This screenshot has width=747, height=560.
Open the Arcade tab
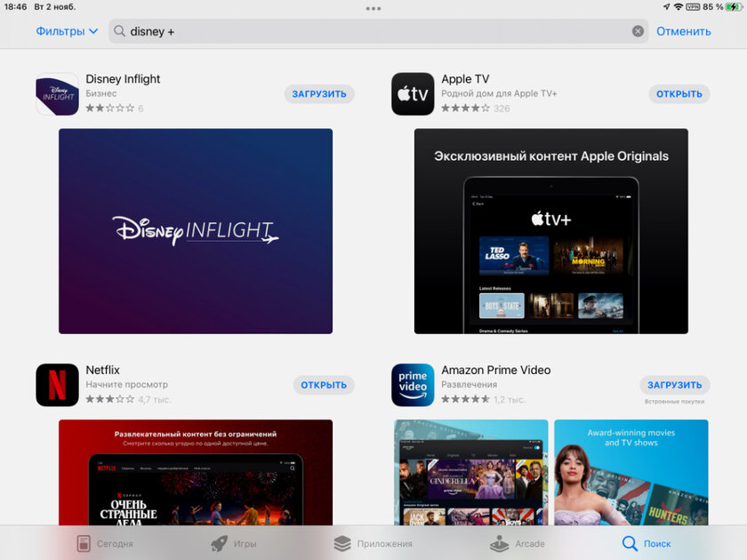tap(518, 543)
